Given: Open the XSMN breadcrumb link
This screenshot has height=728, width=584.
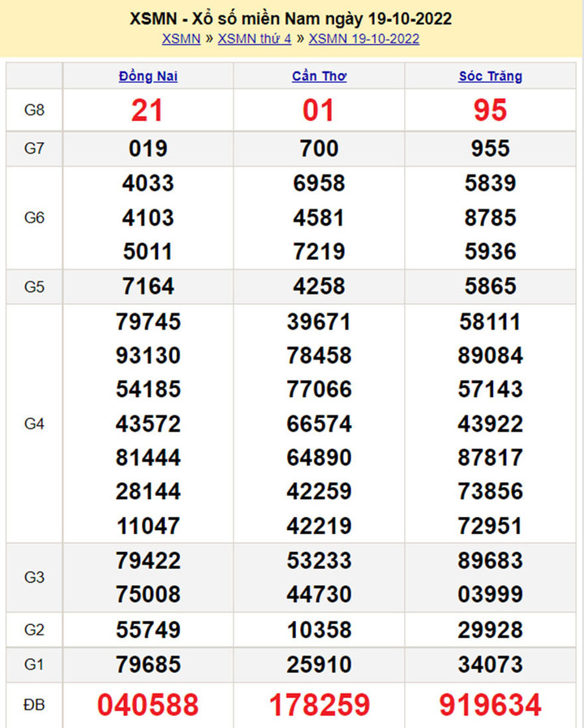Looking at the screenshot, I should 181,39.
